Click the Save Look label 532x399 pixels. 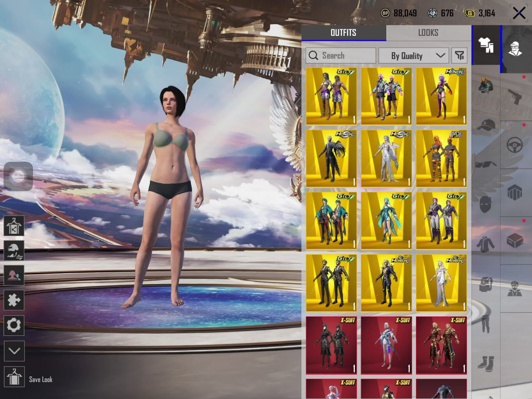tap(41, 380)
